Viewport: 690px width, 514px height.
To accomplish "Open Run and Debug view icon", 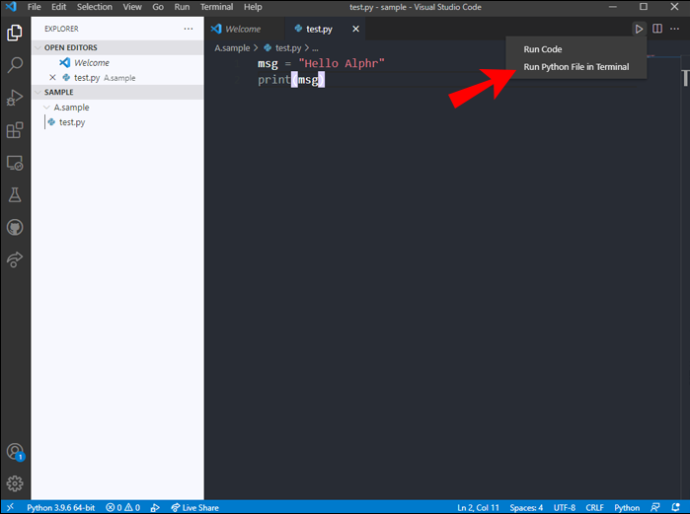I will coord(15,98).
